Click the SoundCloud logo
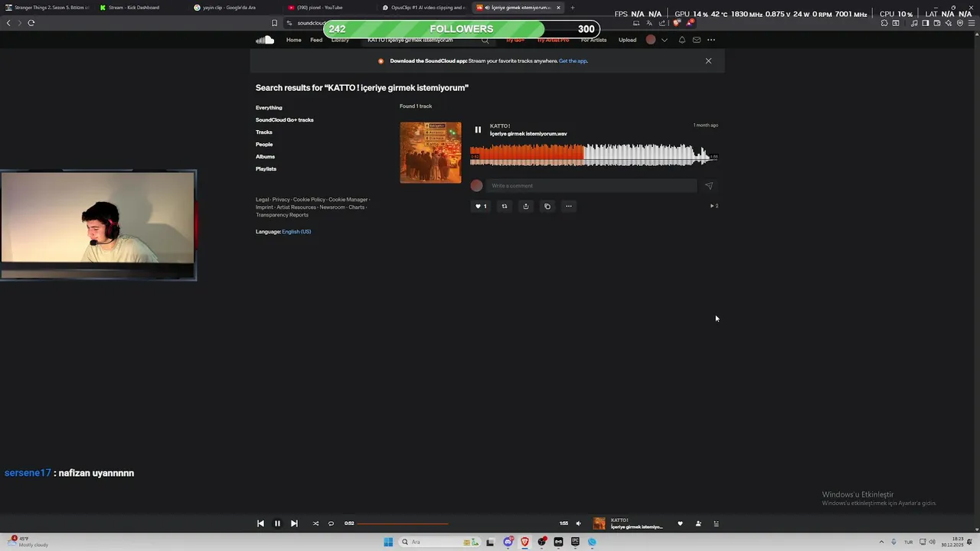980x551 pixels. [265, 40]
